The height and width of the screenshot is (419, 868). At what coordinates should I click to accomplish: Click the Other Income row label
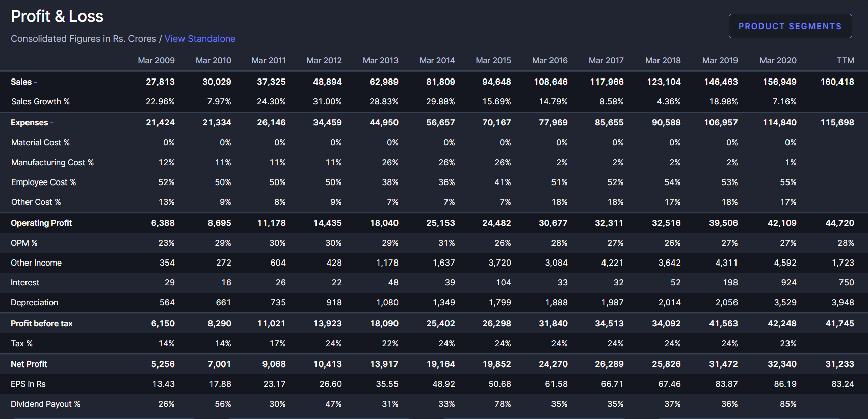pos(36,263)
